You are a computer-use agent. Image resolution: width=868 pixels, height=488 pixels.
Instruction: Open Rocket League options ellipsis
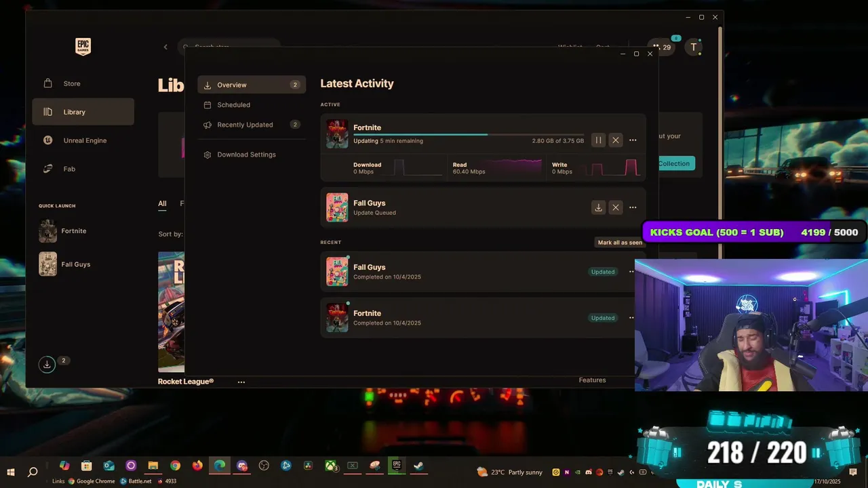click(241, 382)
